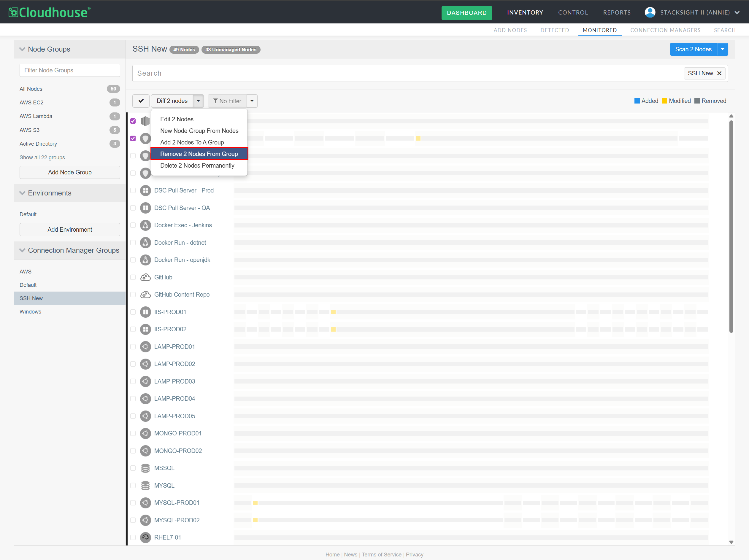This screenshot has width=749, height=560.
Task: Open the user profile avatar icon
Action: 650,12
